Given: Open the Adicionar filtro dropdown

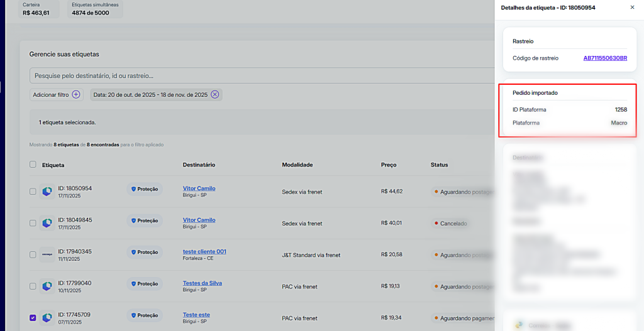Looking at the screenshot, I should tap(50, 95).
